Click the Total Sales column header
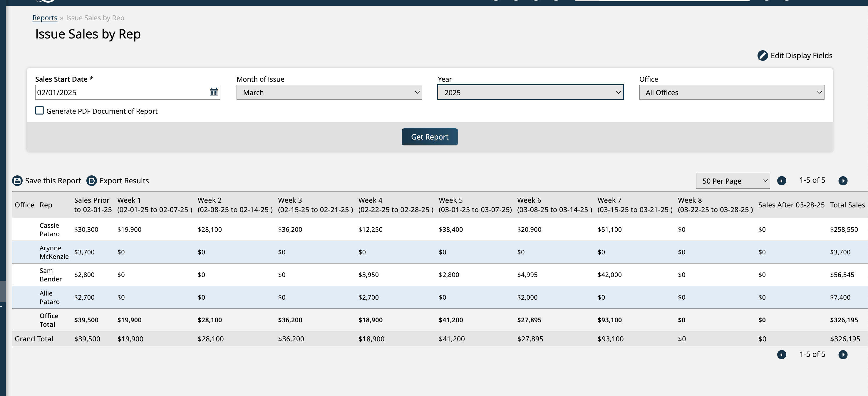This screenshot has width=868, height=396. [847, 205]
